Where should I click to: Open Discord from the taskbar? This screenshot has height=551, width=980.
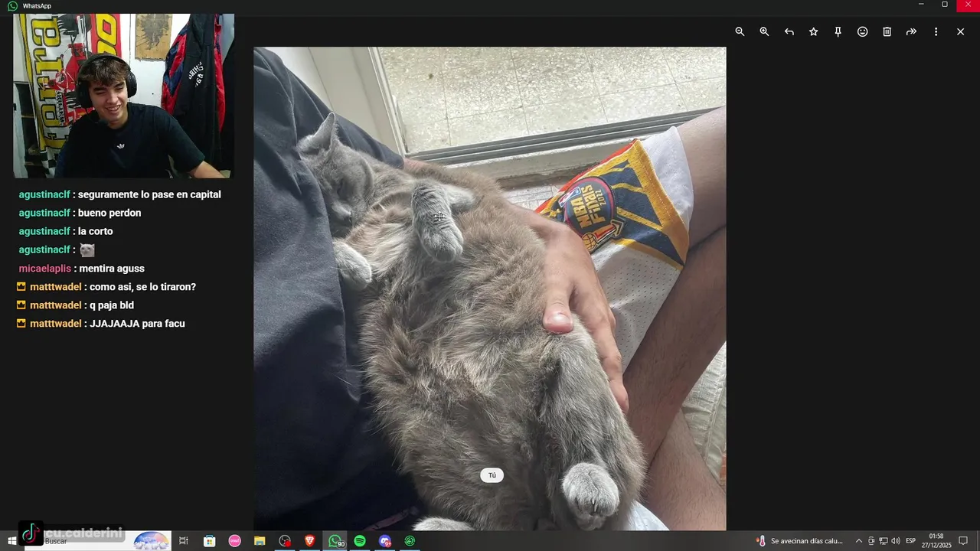385,541
